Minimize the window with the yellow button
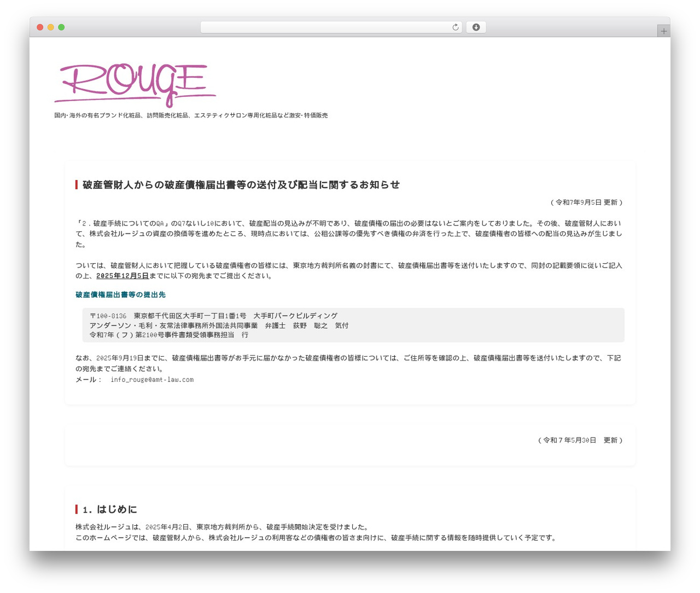The width and height of the screenshot is (700, 593). pos(51,27)
